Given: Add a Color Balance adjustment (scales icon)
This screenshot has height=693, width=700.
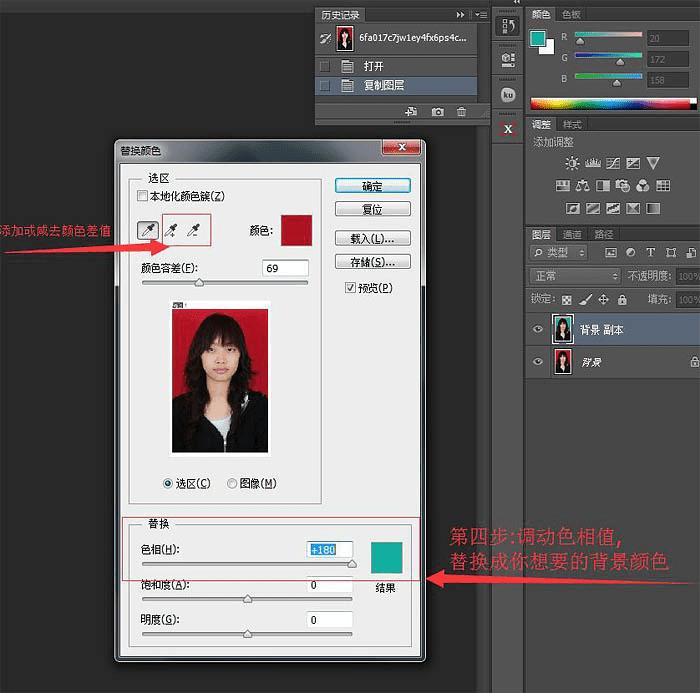Looking at the screenshot, I should click(581, 186).
